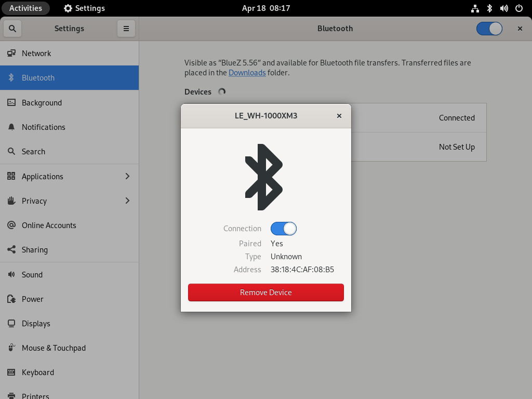This screenshot has width=532, height=399.
Task: Select Mouse & Touchpad in sidebar
Action: point(54,348)
